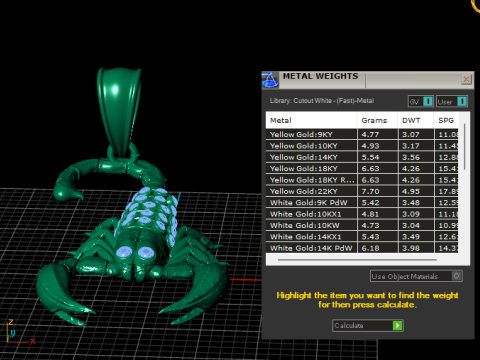Click the 5.42 grams value
Screen dimensions: 480x360
(x=370, y=203)
